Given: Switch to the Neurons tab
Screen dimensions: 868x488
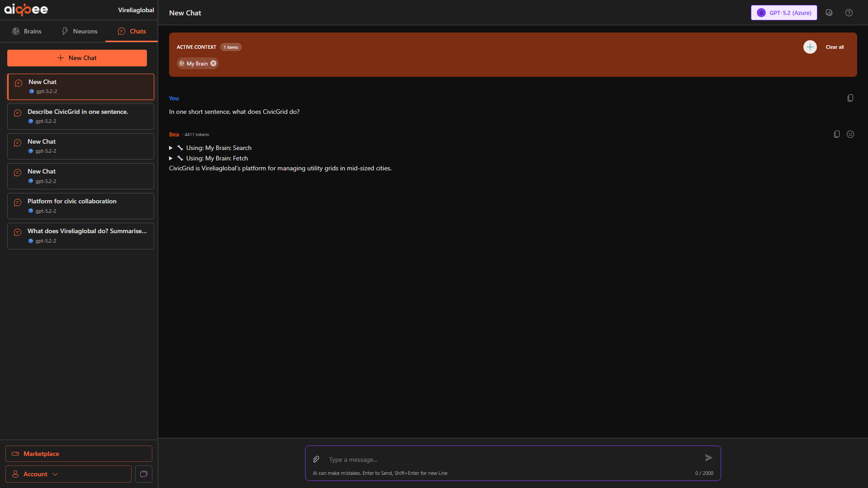Looking at the screenshot, I should (x=80, y=31).
